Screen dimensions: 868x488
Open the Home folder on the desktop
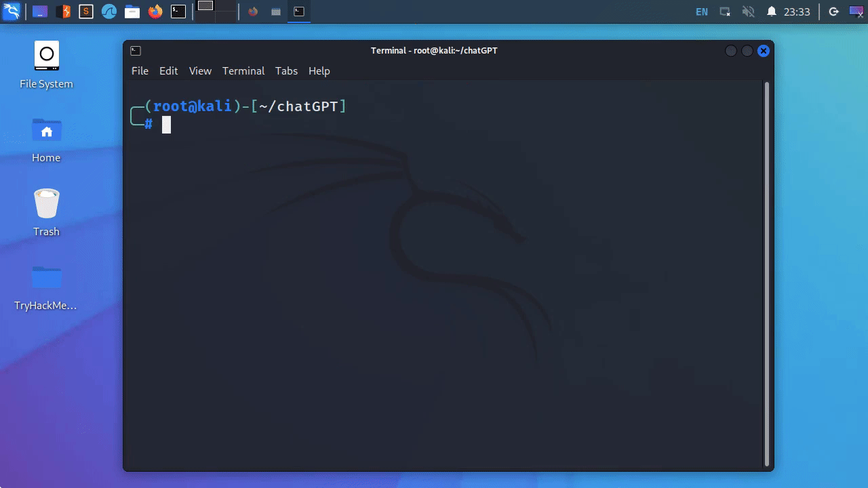45,130
